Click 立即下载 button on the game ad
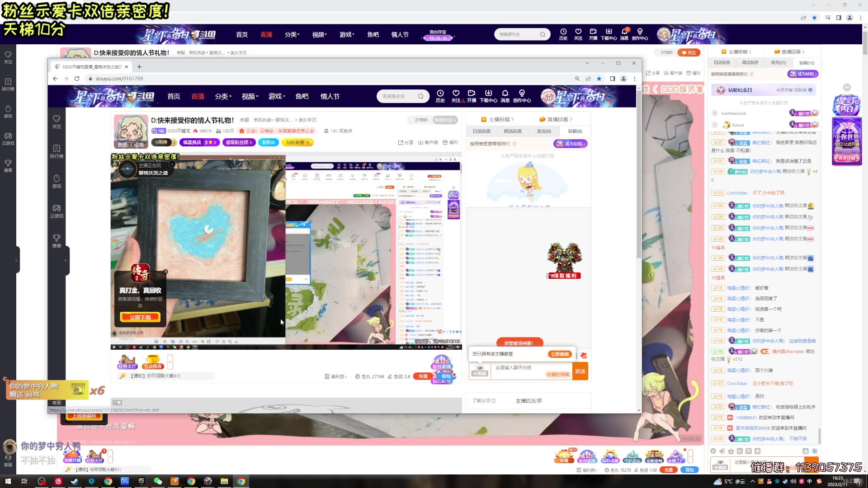Viewport: 868px width, 488px height. 140,317
